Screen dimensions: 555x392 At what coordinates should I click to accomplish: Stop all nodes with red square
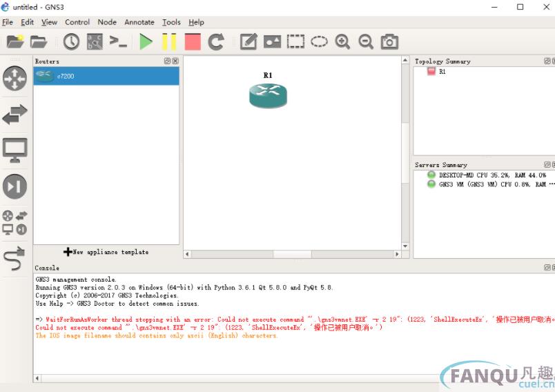click(193, 41)
